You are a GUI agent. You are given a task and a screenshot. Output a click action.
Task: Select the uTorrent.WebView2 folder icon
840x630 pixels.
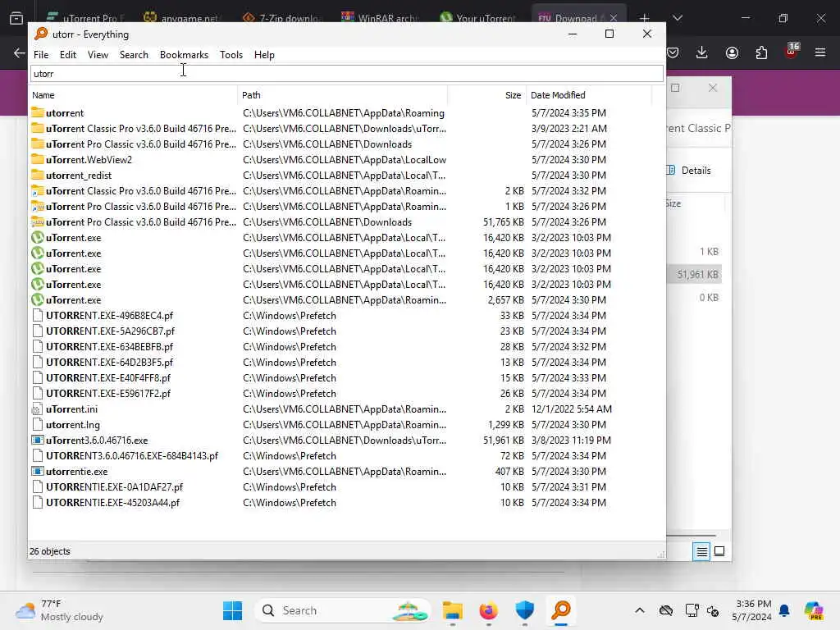[x=38, y=159]
